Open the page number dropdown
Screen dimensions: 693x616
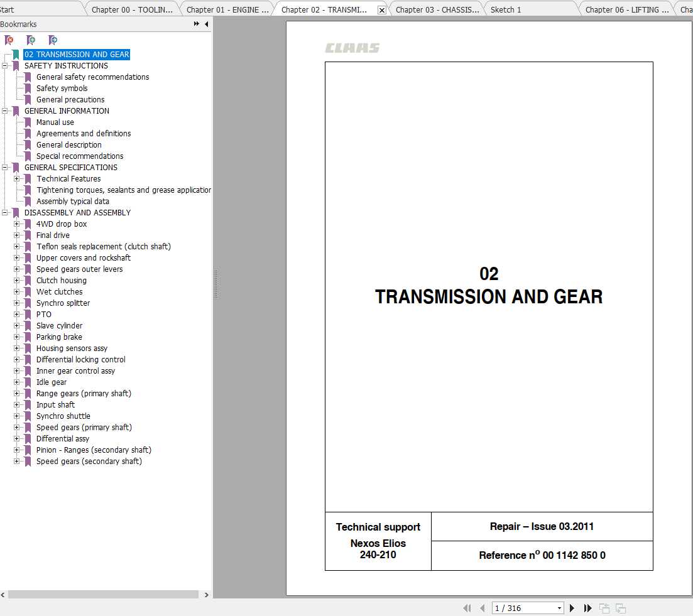point(560,608)
